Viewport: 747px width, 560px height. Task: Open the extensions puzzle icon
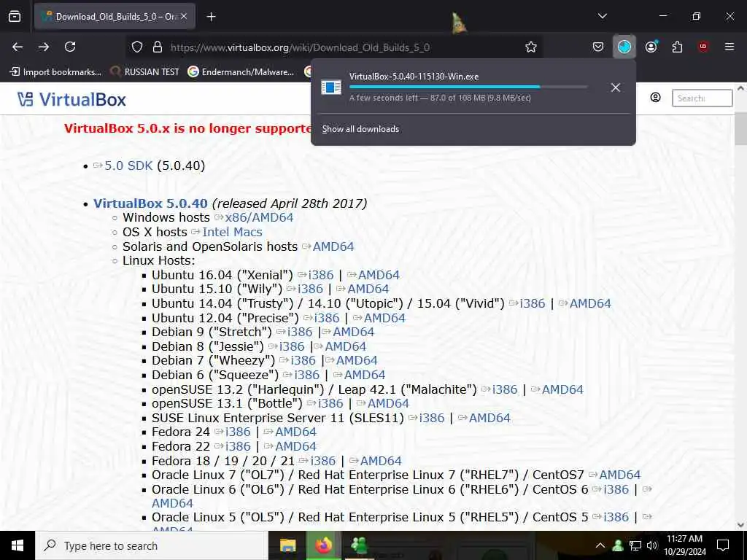coord(677,47)
